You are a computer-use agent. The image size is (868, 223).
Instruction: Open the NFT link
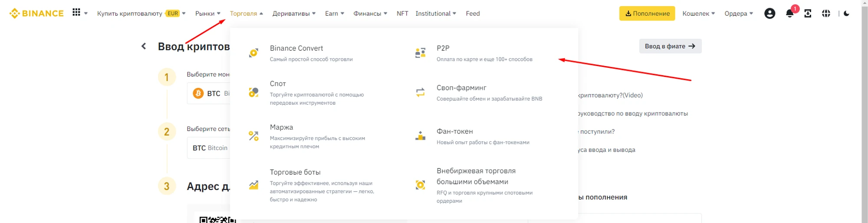[402, 13]
